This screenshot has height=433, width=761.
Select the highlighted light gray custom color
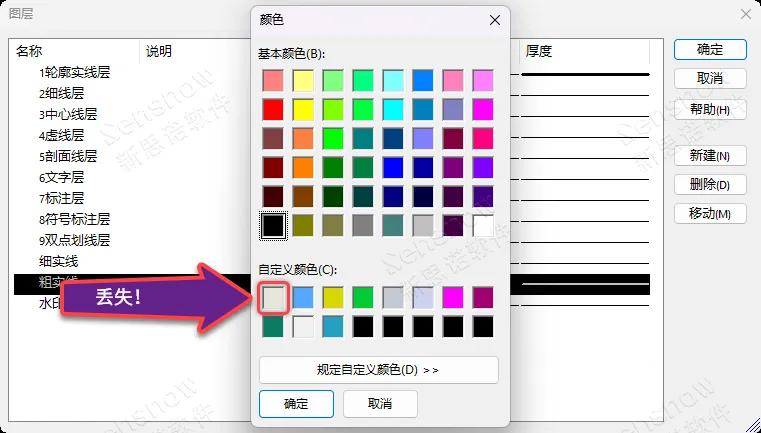(x=273, y=297)
